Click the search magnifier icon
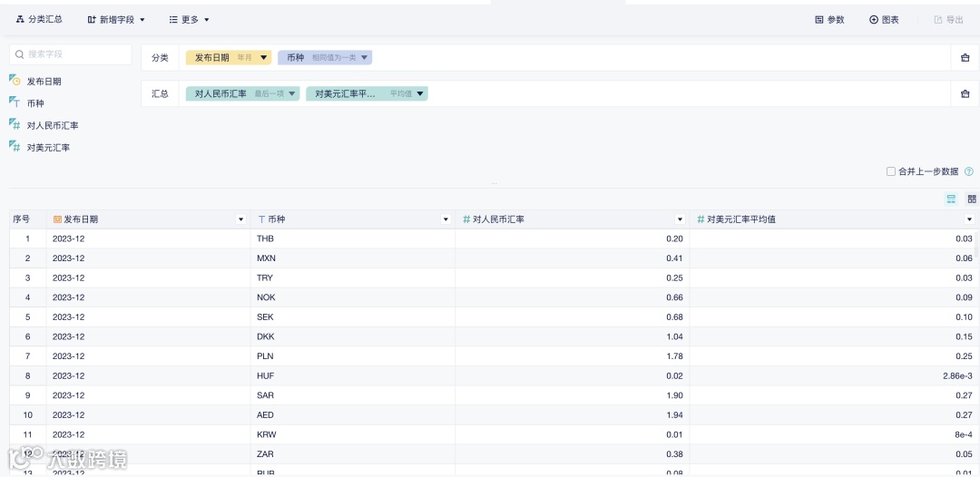 click(19, 54)
